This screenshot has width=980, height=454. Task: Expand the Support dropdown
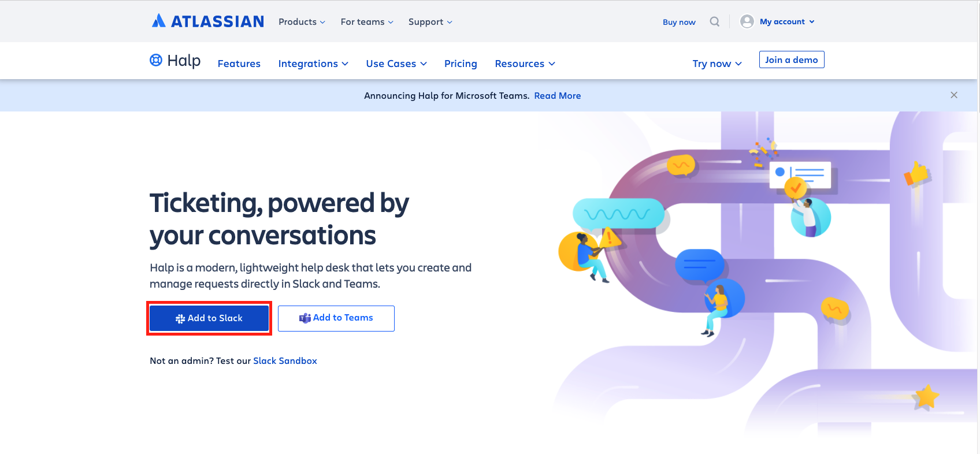coord(430,22)
